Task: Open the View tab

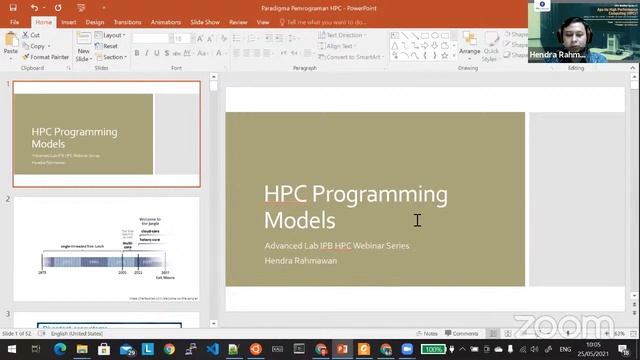Action: pyautogui.click(x=263, y=22)
